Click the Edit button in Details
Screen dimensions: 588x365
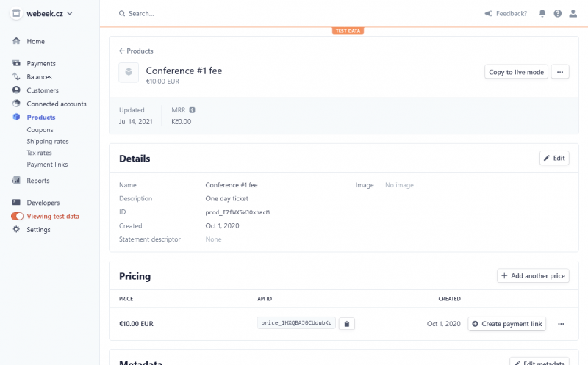554,158
